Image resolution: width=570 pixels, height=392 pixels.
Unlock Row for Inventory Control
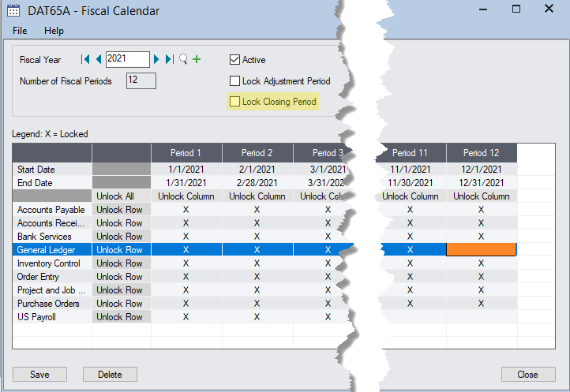[x=122, y=263]
